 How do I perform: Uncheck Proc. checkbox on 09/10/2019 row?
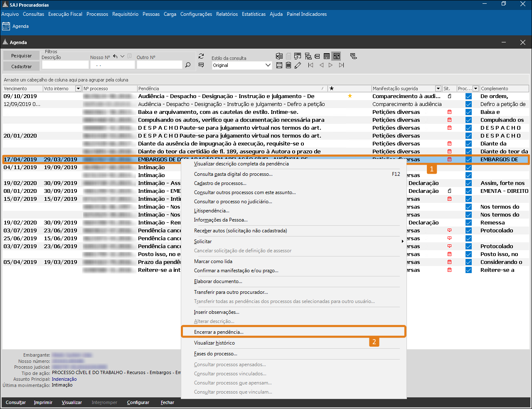pos(468,96)
